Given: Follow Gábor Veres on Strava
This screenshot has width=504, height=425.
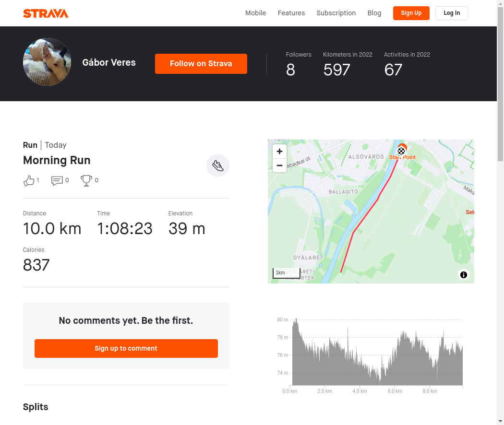Looking at the screenshot, I should pos(201,64).
